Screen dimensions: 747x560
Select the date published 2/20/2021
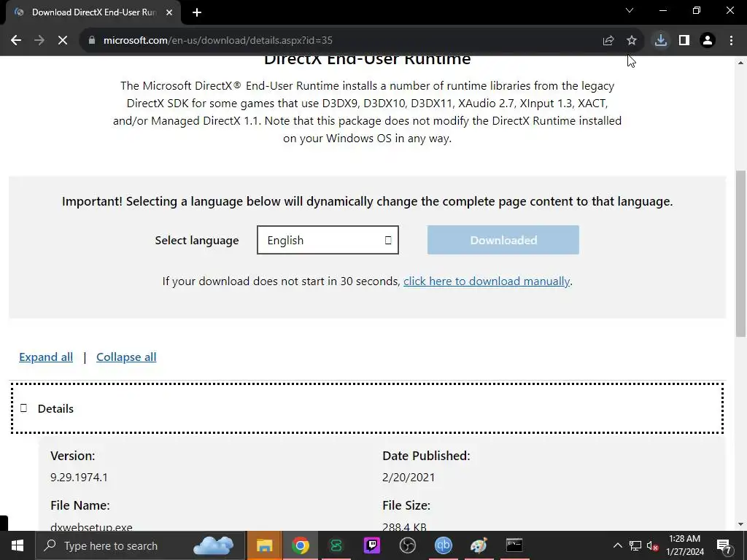point(409,477)
